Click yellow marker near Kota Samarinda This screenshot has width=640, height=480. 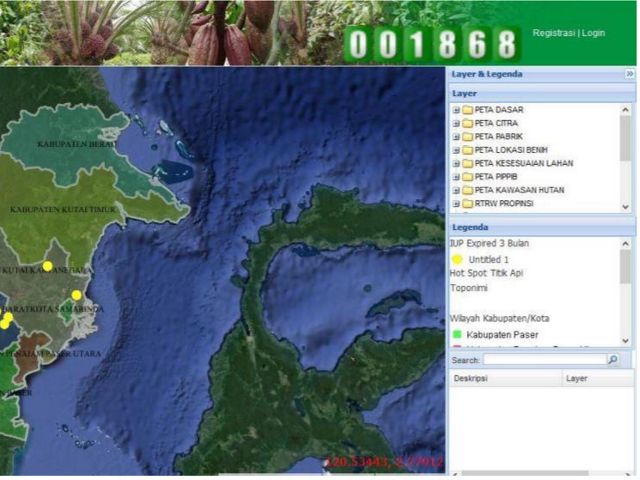(76, 295)
